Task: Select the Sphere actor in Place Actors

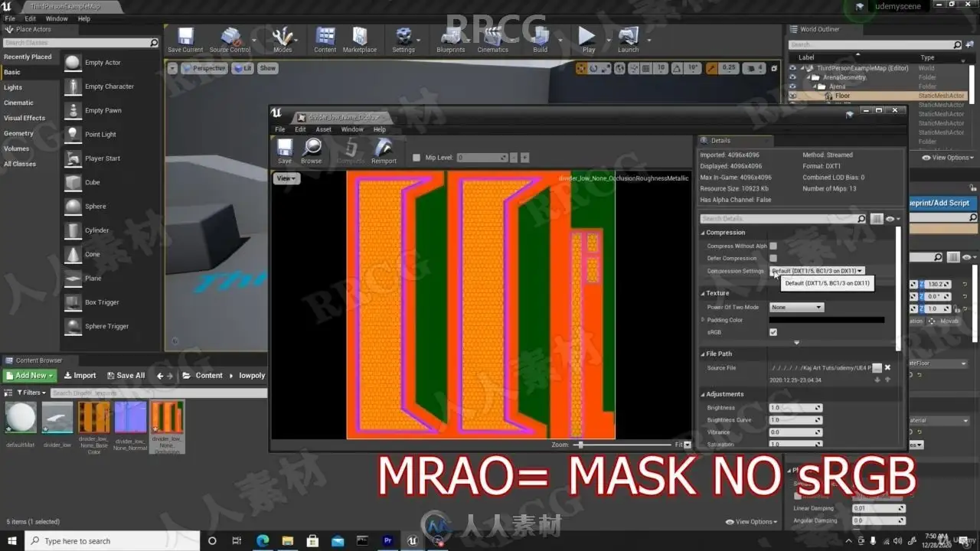Action: coord(96,207)
